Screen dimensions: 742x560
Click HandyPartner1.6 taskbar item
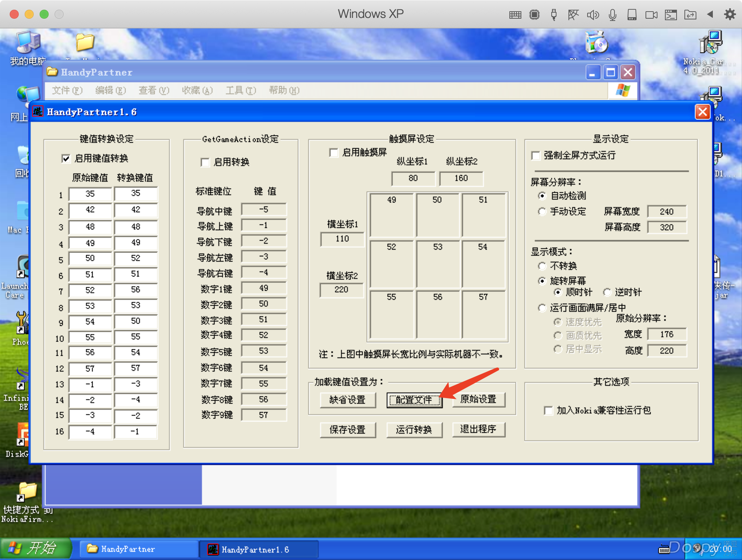coord(259,550)
